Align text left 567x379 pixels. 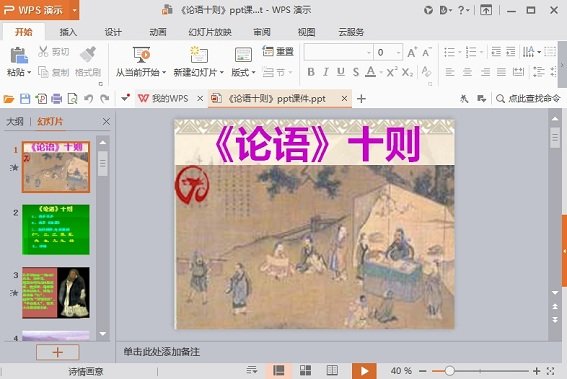[x=450, y=72]
